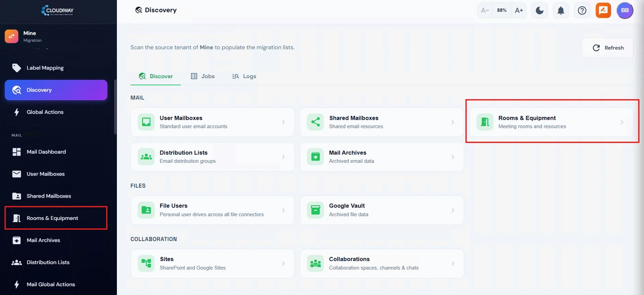Click the Mine migration project icon
The height and width of the screenshot is (295, 644).
tap(11, 36)
